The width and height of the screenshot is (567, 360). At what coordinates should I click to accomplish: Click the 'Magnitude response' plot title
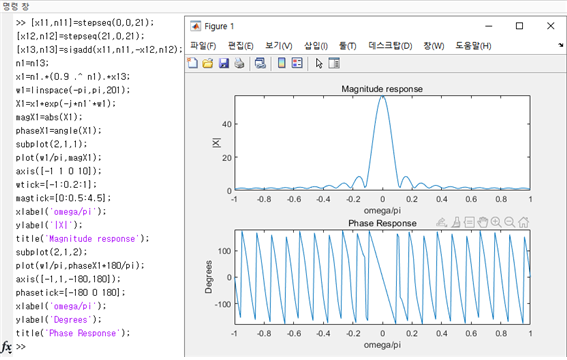point(382,89)
